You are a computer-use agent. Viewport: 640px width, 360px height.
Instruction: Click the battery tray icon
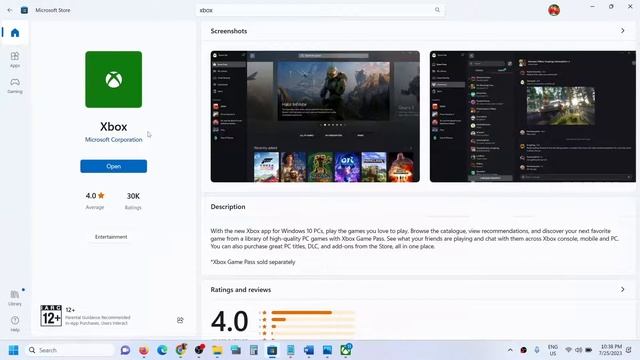point(589,350)
